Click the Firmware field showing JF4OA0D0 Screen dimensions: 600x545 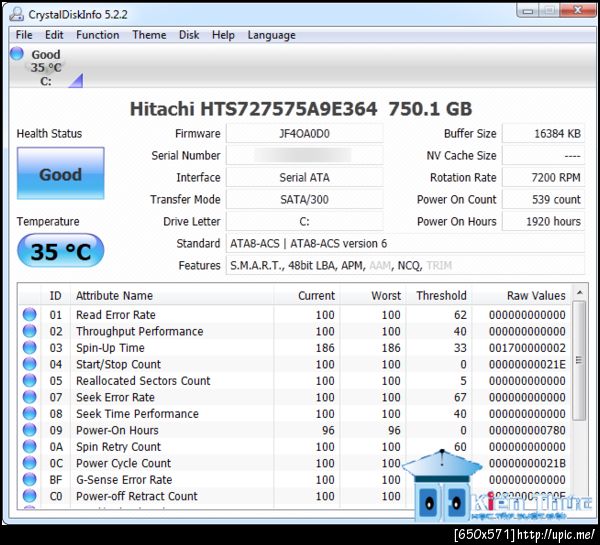click(304, 134)
